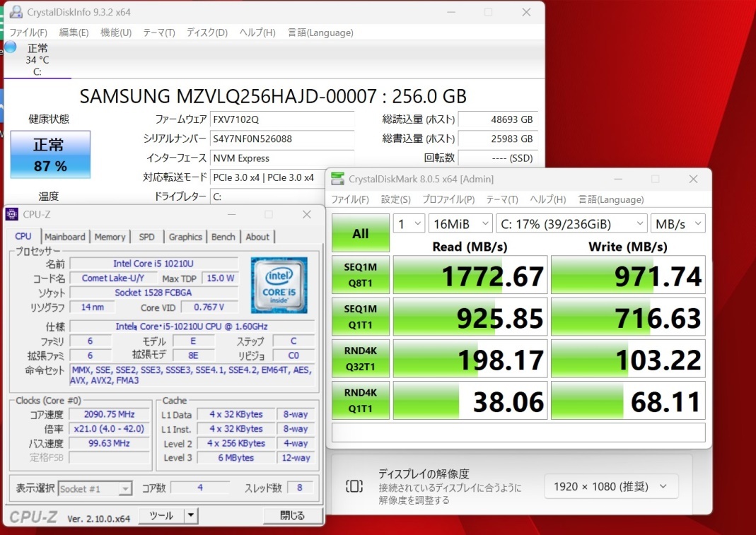Click the empty comment field in CrystalDiskMark

518,433
